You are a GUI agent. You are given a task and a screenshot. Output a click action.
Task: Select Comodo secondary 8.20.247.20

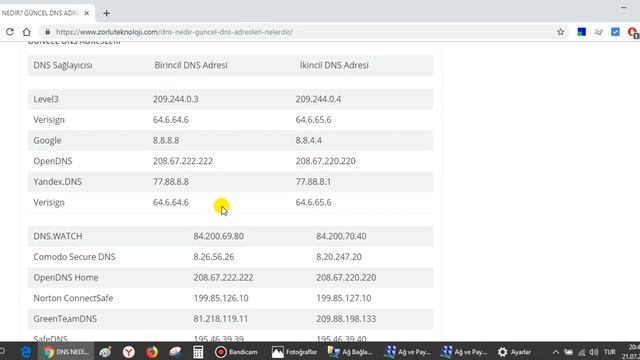(x=339, y=257)
